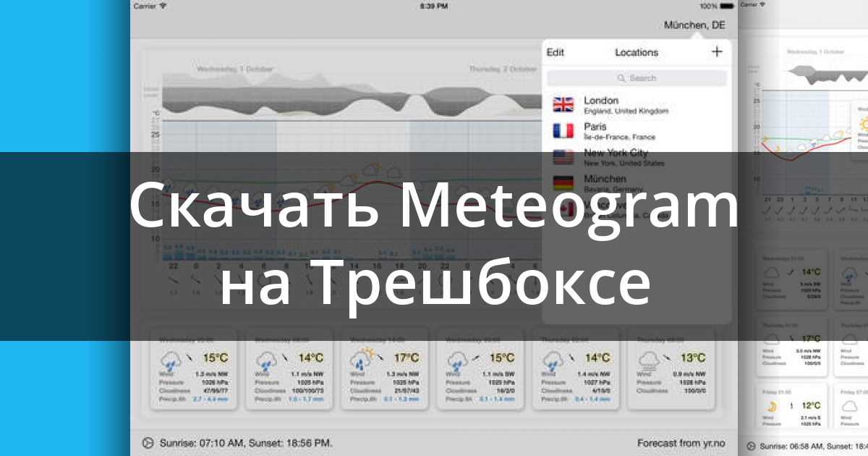Screen dimensions: 868x456
Task: Focus the Search field in Locations
Action: click(637, 78)
